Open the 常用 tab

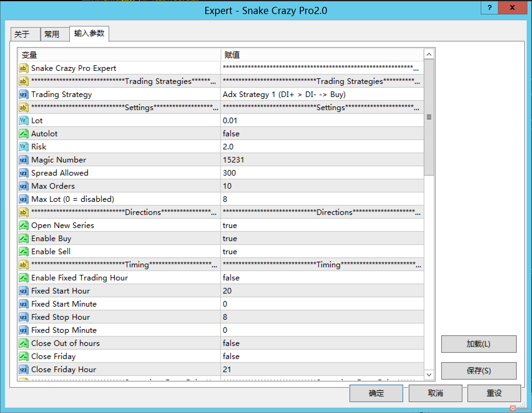pyautogui.click(x=55, y=34)
